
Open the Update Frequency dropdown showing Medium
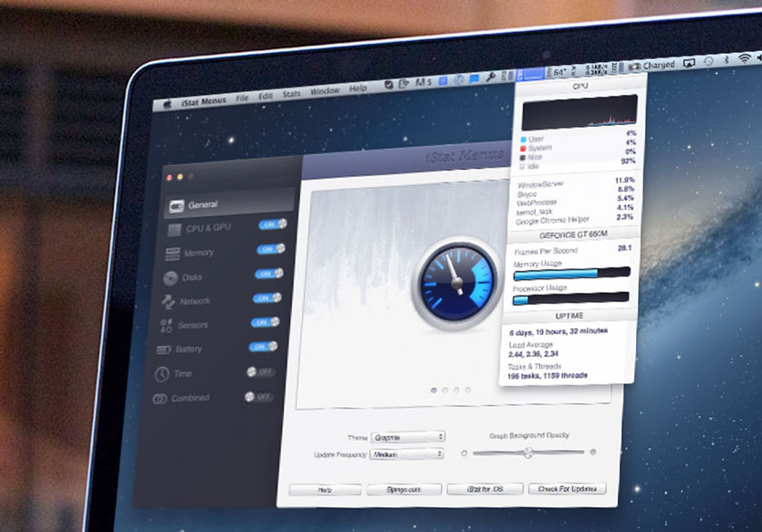[407, 454]
